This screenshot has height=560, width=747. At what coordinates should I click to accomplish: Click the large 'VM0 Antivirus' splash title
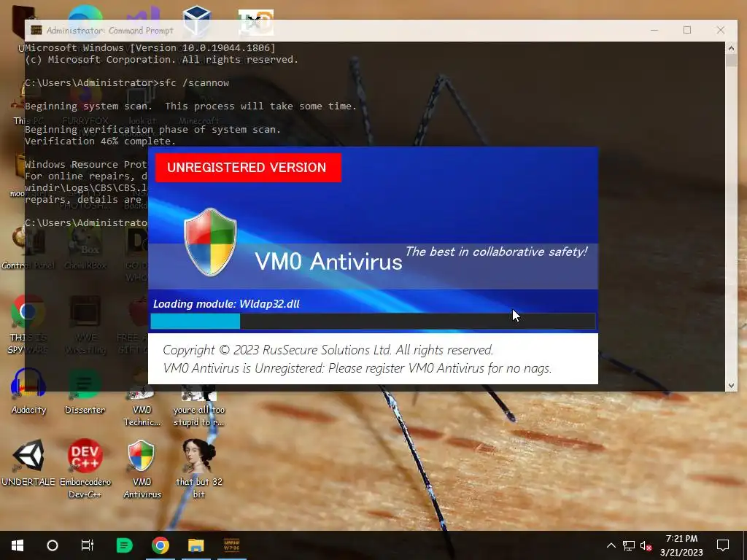tap(329, 262)
